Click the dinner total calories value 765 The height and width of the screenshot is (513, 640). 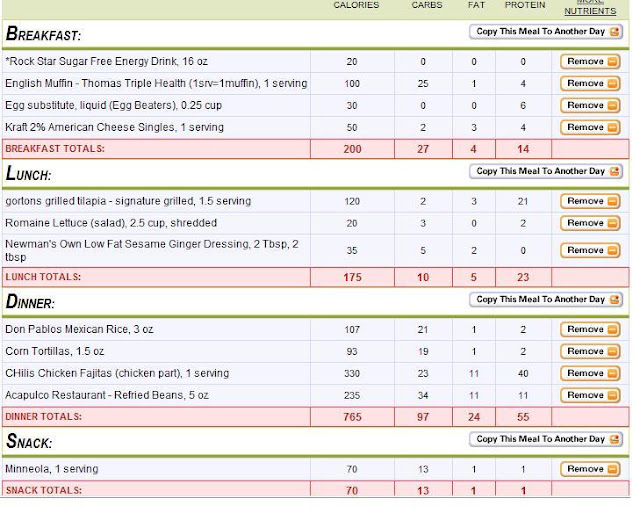click(x=352, y=417)
